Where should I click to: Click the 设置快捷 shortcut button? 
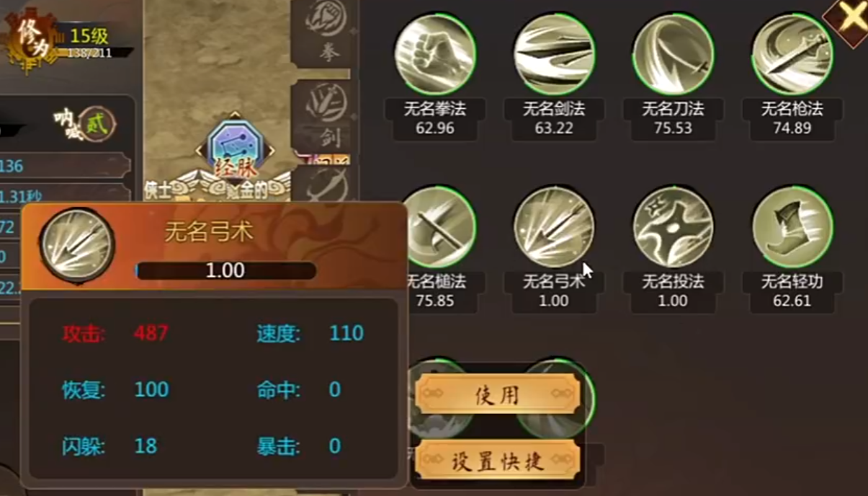tap(497, 461)
